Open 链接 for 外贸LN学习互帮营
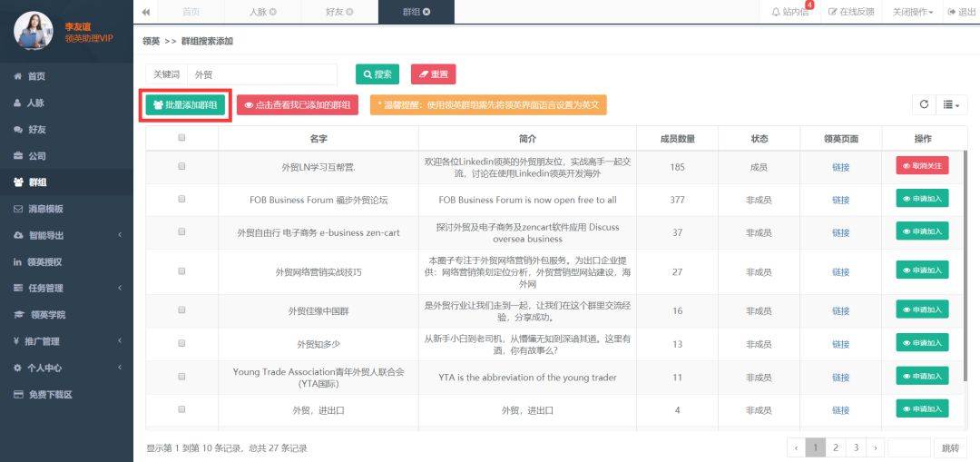This screenshot has width=980, height=462. [840, 168]
